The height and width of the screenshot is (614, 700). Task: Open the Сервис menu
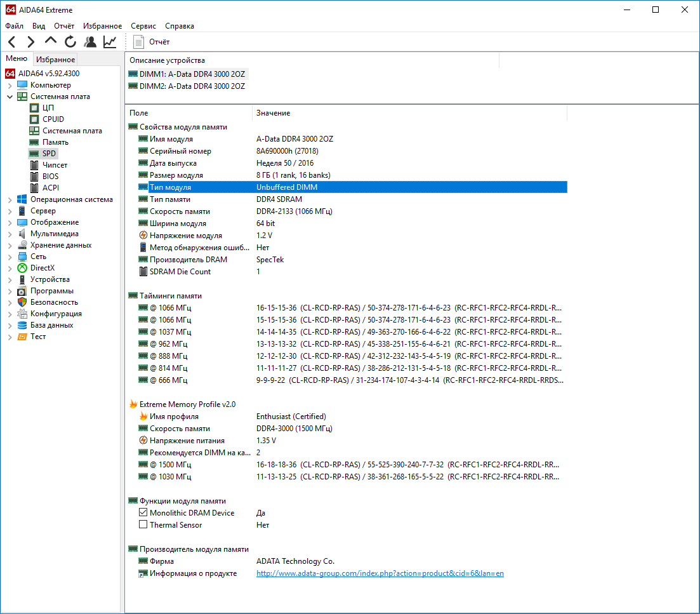pyautogui.click(x=143, y=26)
